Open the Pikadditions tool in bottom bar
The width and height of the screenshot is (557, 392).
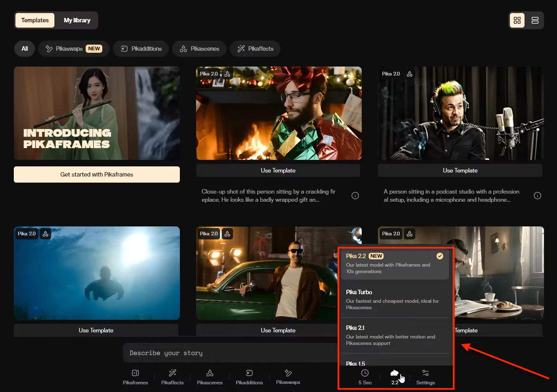249,377
